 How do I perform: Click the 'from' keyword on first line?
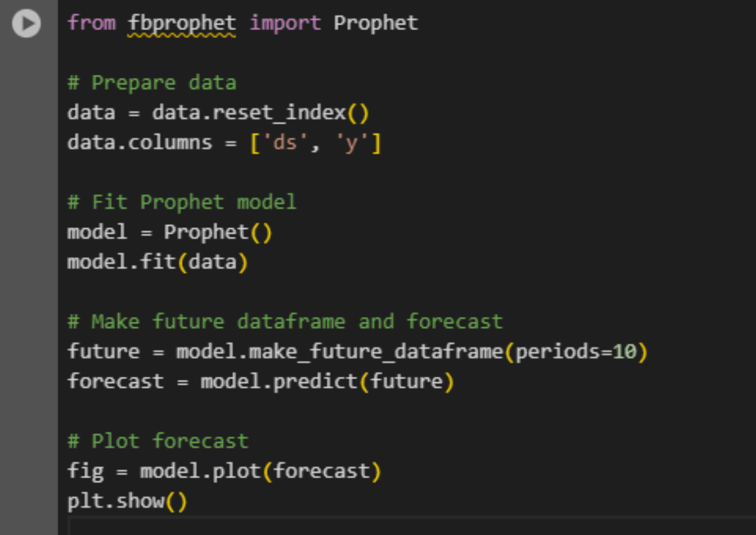click(91, 23)
